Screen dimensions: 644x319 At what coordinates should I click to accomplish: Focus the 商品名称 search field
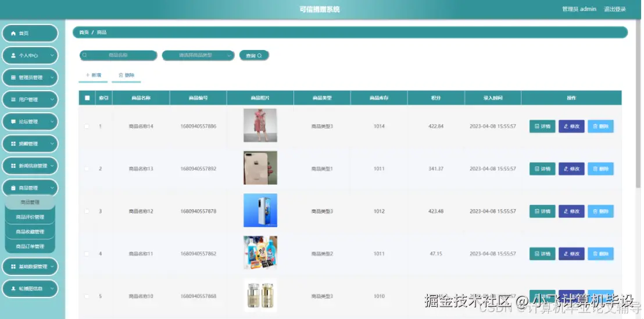click(x=119, y=55)
